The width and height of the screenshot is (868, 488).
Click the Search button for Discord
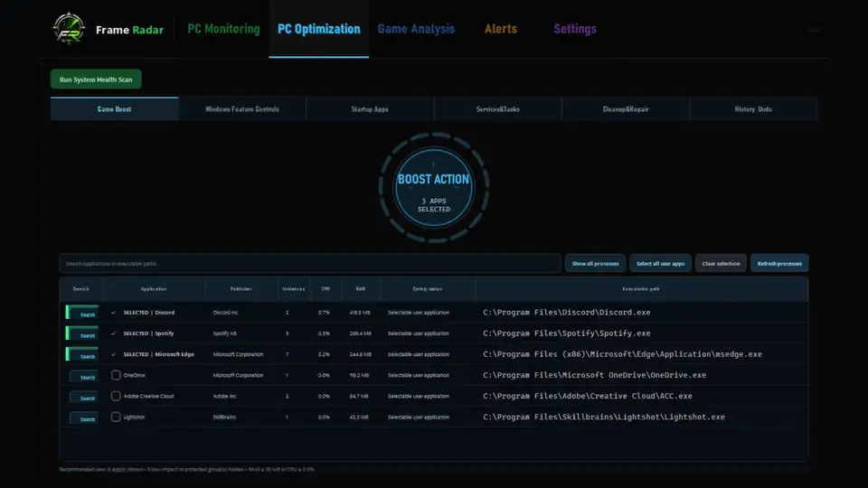(x=83, y=313)
